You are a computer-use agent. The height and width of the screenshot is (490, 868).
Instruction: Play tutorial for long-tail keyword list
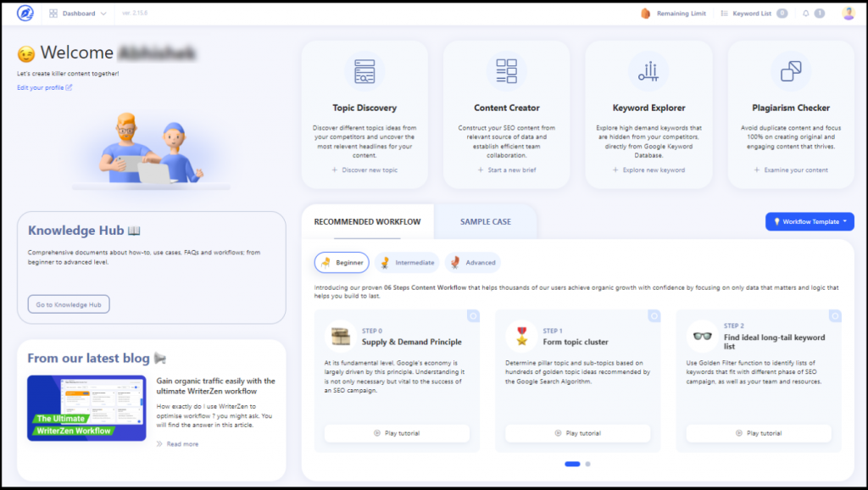coord(759,433)
